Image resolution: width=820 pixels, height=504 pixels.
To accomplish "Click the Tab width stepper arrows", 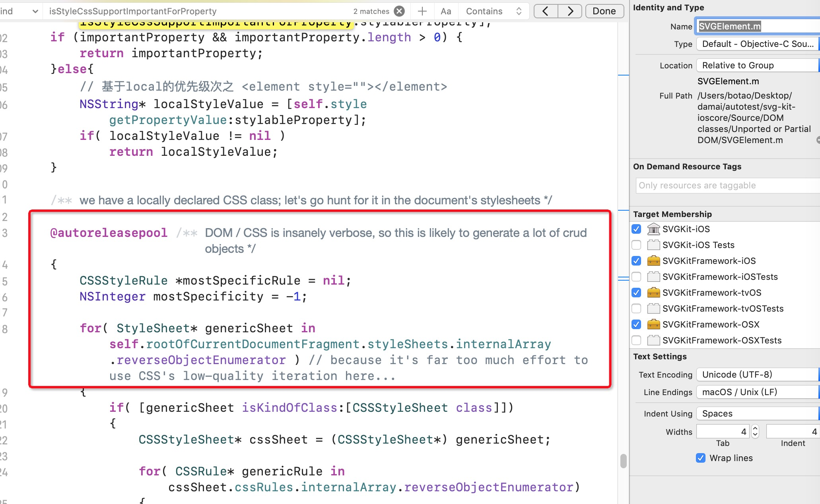I will 755,431.
